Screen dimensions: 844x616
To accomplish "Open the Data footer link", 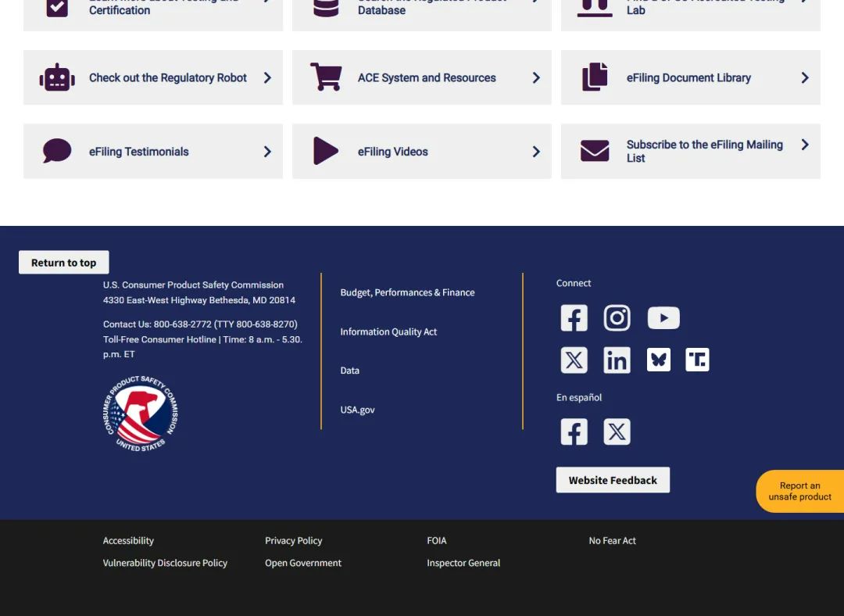I will click(x=350, y=371).
